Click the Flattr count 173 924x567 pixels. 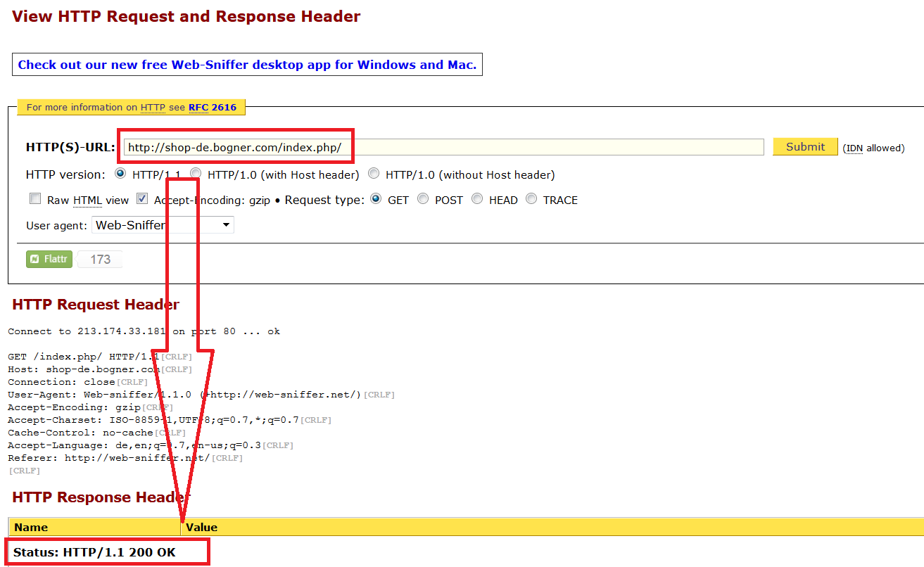[x=100, y=260]
